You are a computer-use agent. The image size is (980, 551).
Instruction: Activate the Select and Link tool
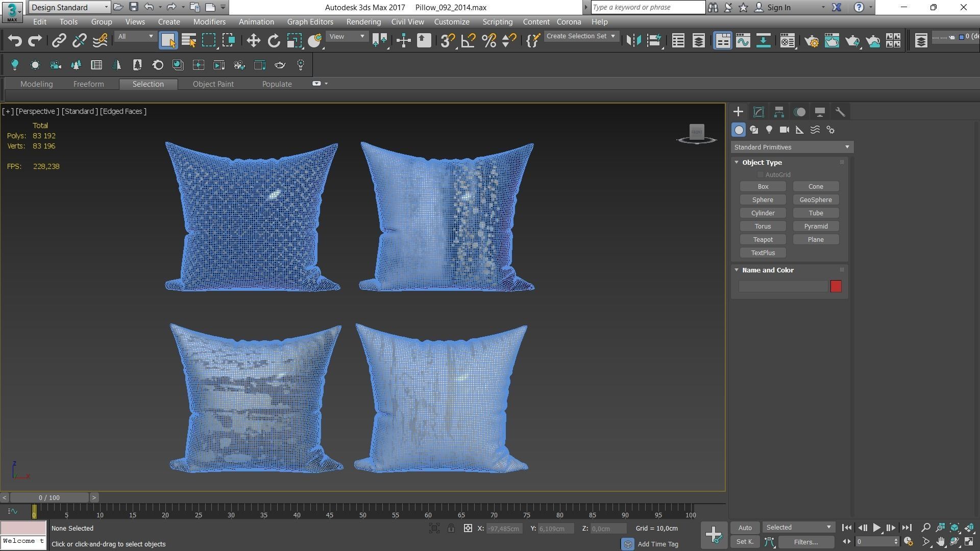[59, 41]
